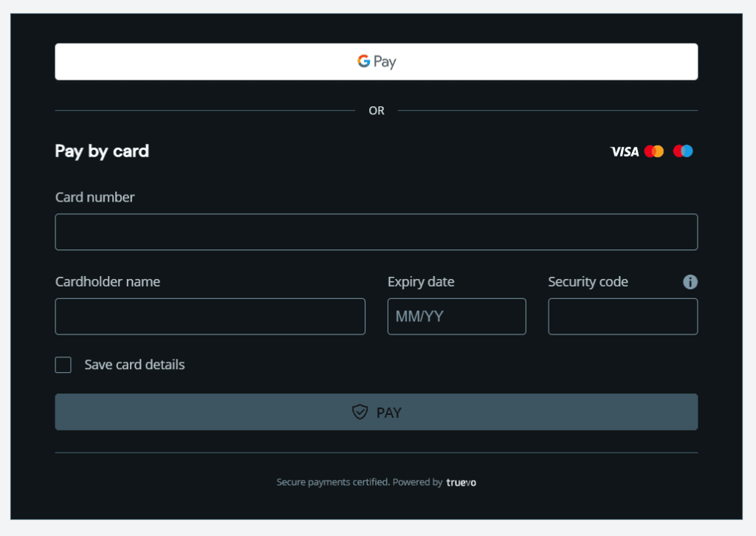Open the security code info tooltip icon
Screen dimensions: 756x536
tap(690, 282)
